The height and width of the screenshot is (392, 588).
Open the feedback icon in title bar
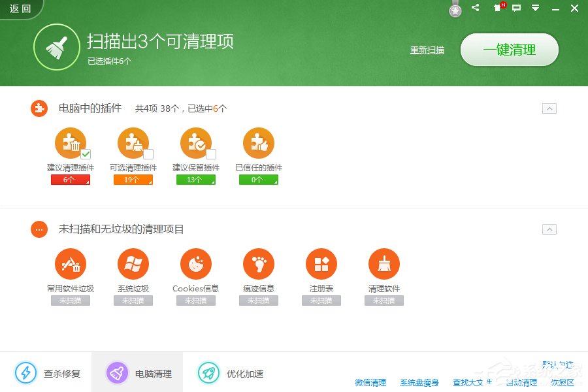[x=516, y=8]
